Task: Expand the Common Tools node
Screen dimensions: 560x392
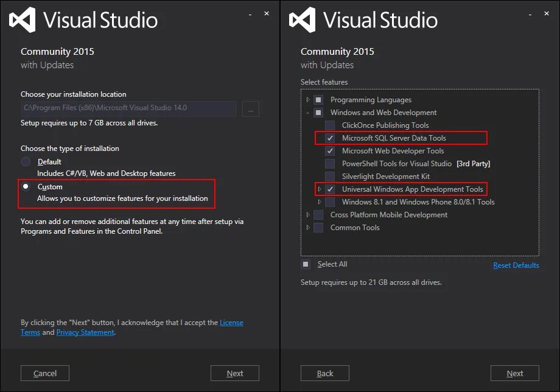Action: tap(308, 228)
